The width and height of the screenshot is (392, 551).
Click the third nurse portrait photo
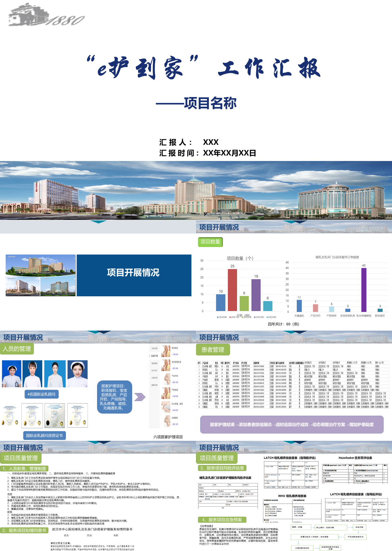[55, 374]
